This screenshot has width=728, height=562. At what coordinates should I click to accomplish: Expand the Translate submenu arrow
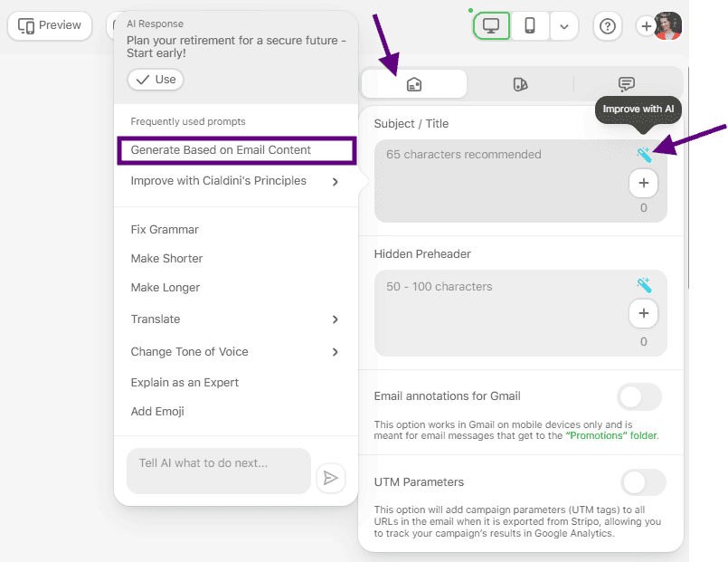[x=336, y=319]
